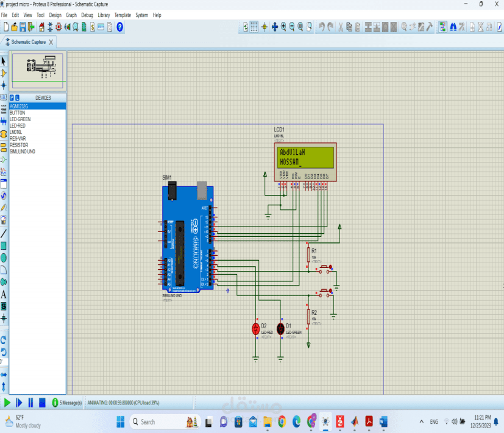Select RESISTOR in the devices list

pyautogui.click(x=38, y=145)
